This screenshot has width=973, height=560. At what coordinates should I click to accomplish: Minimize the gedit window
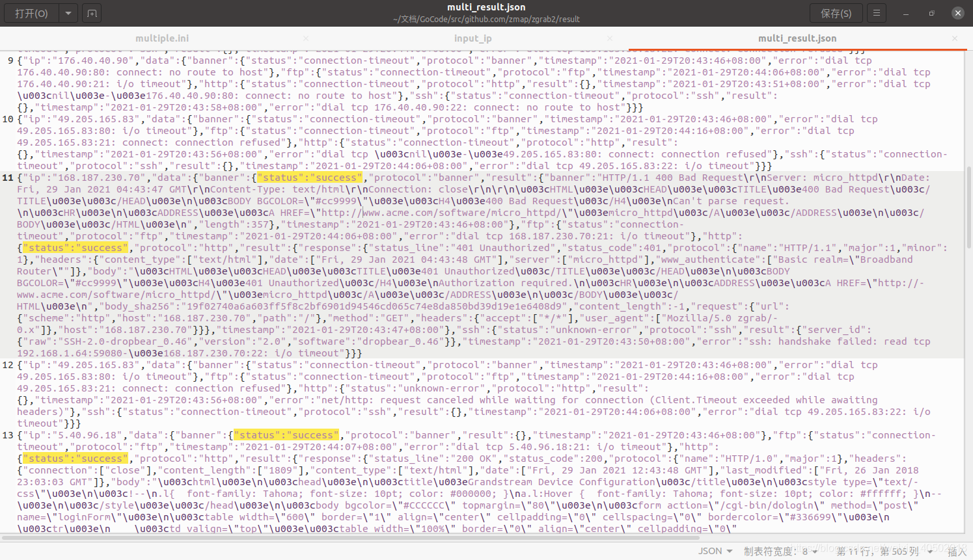(x=906, y=13)
